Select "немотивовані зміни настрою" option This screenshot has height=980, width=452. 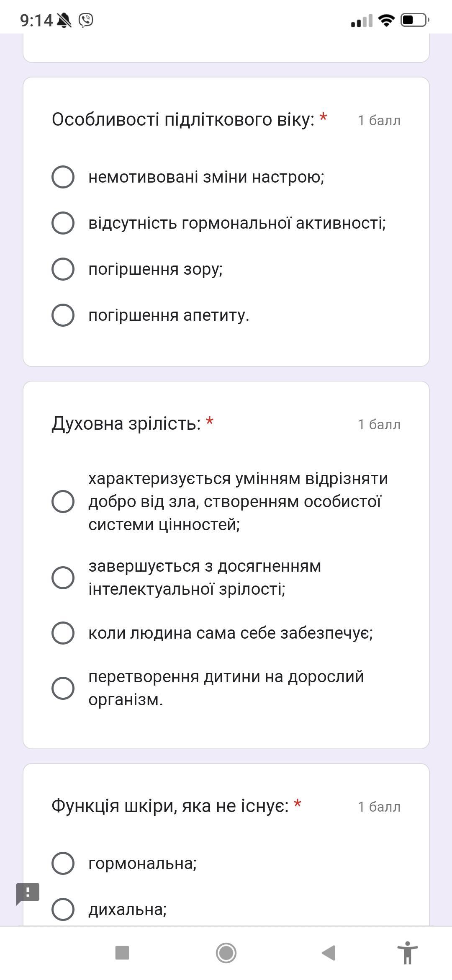pyautogui.click(x=63, y=177)
